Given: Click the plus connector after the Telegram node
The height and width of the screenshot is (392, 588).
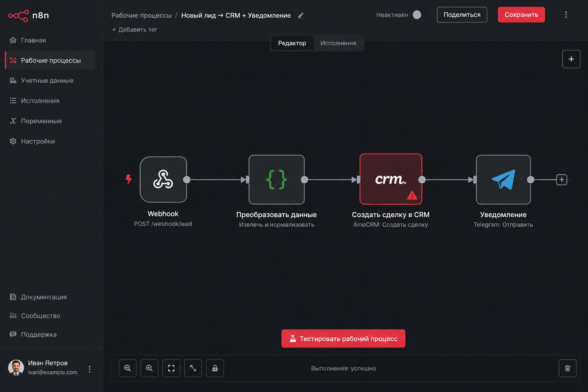Looking at the screenshot, I should (x=562, y=180).
